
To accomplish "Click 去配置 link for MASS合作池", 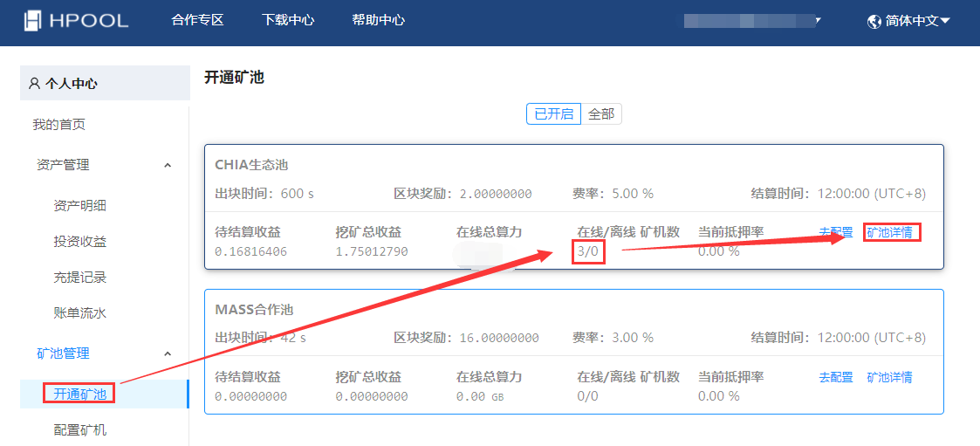I will coord(835,377).
